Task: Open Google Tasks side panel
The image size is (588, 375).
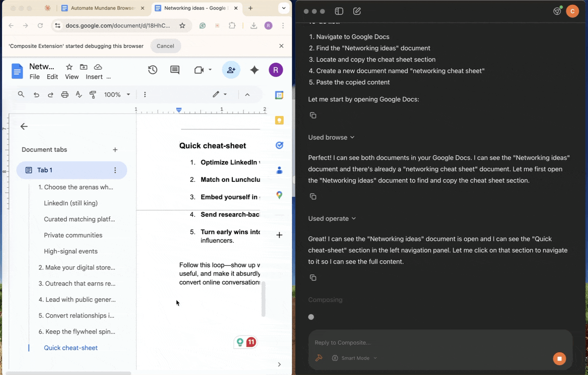Action: click(279, 145)
